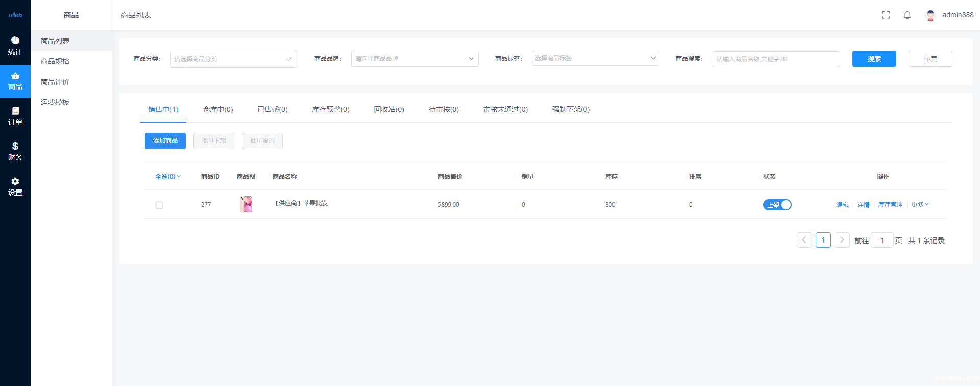Toggle fullscreen mode icon in header
This screenshot has height=386, width=980.
(886, 15)
